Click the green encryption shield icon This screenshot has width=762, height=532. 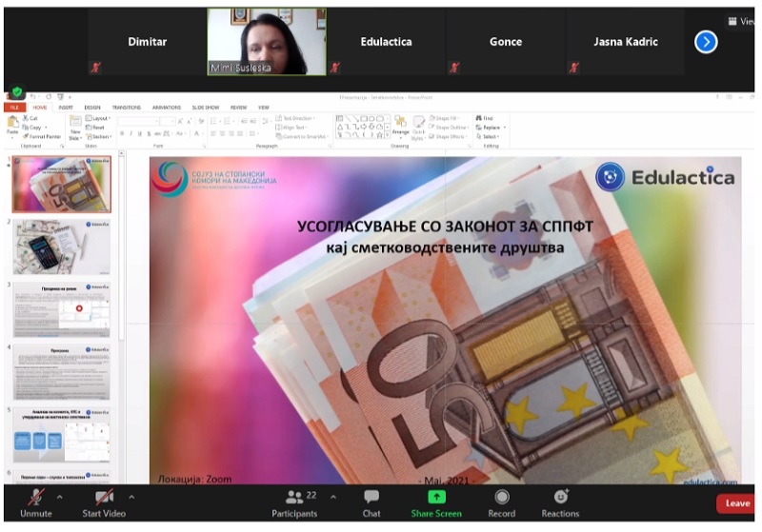[x=17, y=90]
